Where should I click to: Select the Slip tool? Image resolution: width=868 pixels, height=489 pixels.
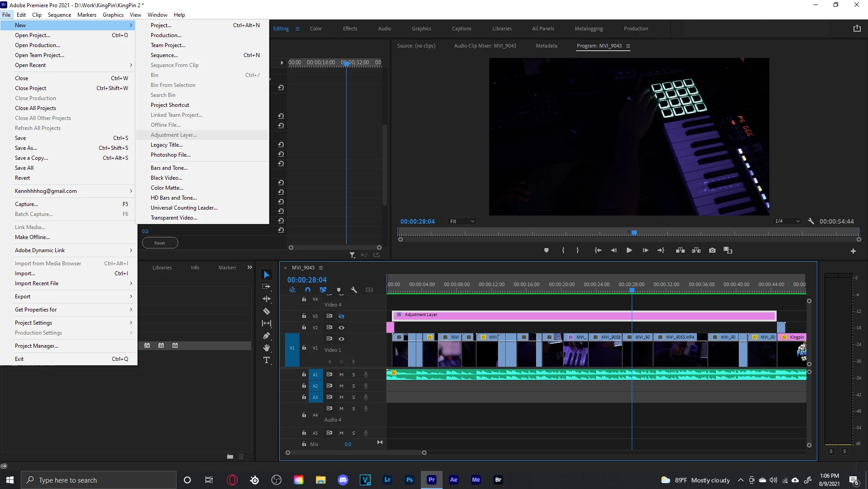[267, 323]
